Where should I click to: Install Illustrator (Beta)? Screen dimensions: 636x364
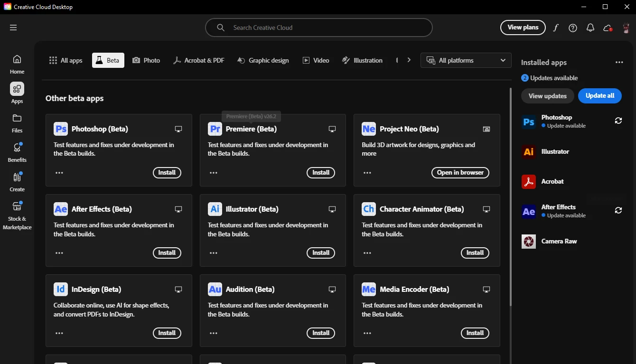point(321,253)
